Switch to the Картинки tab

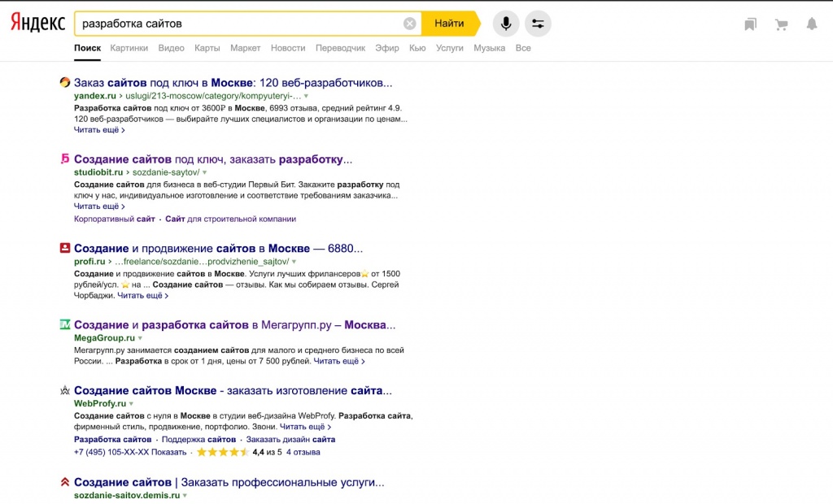point(129,48)
